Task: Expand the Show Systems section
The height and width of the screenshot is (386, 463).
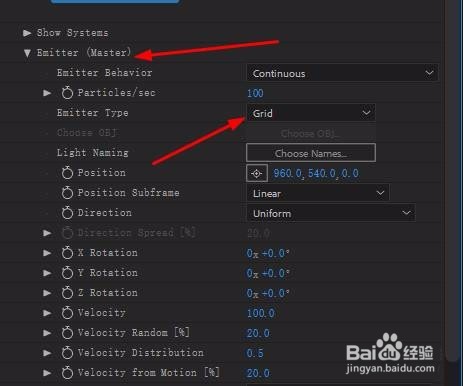Action: click(x=27, y=33)
